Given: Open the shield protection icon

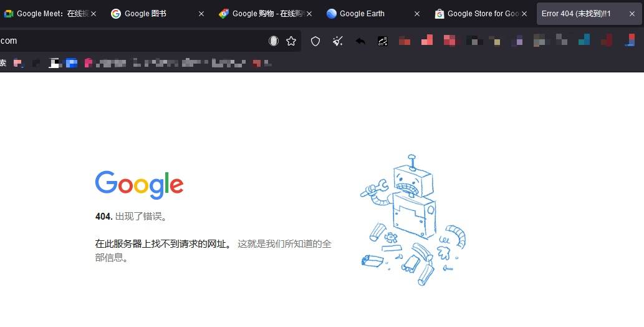Looking at the screenshot, I should tap(315, 41).
